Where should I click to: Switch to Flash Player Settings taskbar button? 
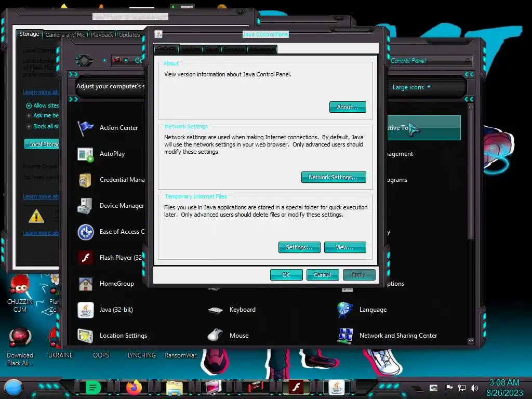(x=296, y=388)
